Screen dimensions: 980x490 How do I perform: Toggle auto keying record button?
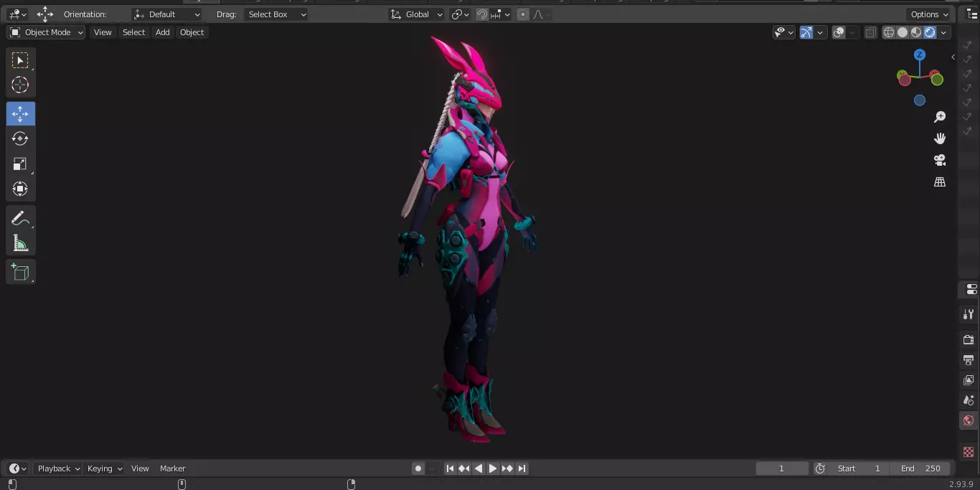pyautogui.click(x=418, y=468)
